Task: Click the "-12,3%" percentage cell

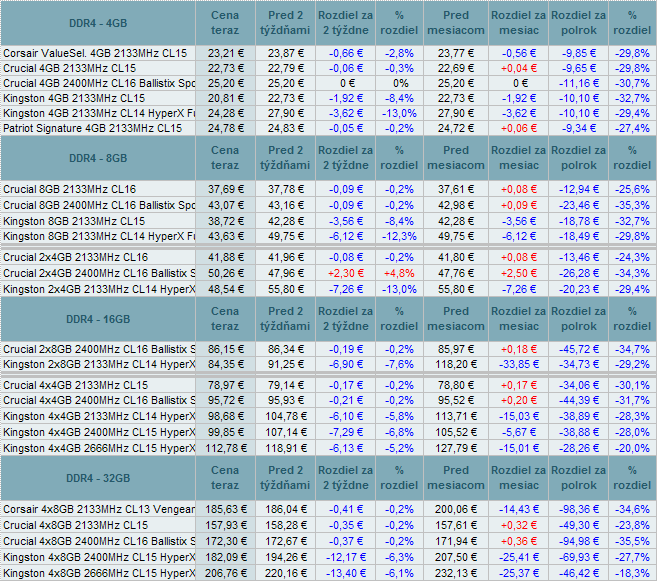Action: pyautogui.click(x=399, y=237)
